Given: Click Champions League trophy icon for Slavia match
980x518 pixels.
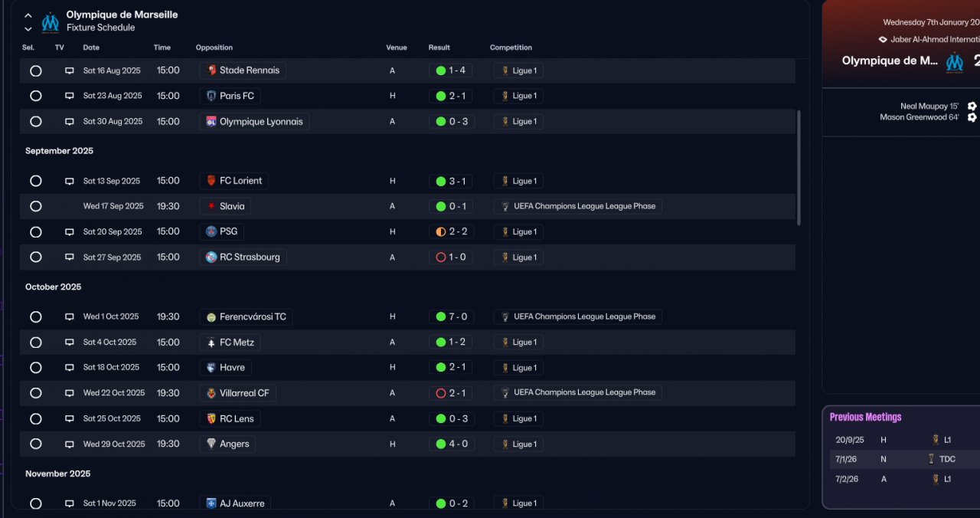Looking at the screenshot, I should (505, 206).
